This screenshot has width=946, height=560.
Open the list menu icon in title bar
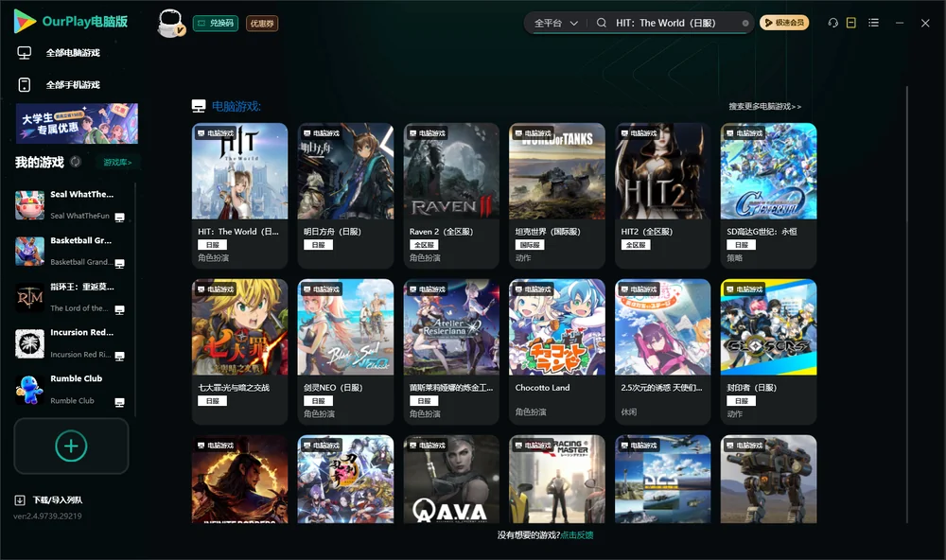[x=873, y=23]
